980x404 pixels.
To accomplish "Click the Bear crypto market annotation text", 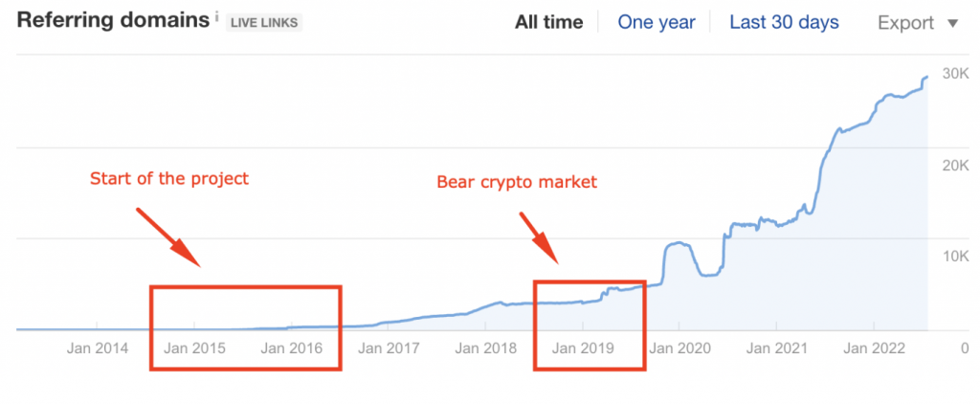I will pos(517,181).
